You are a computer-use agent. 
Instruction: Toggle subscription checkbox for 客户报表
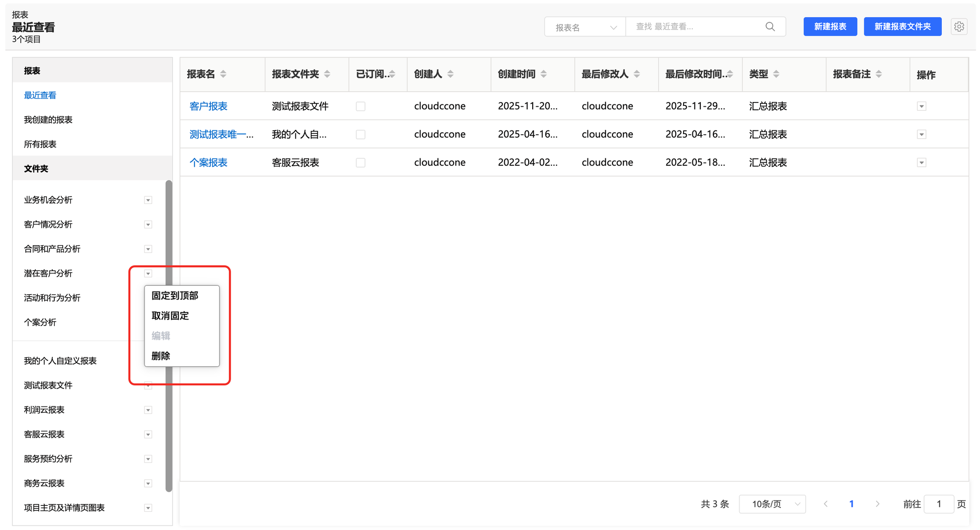coord(361,106)
